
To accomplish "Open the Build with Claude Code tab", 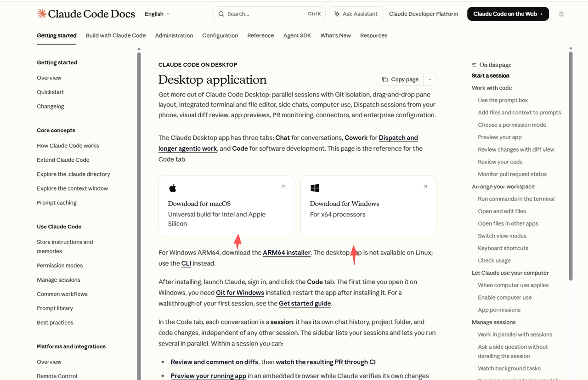I will (116, 35).
